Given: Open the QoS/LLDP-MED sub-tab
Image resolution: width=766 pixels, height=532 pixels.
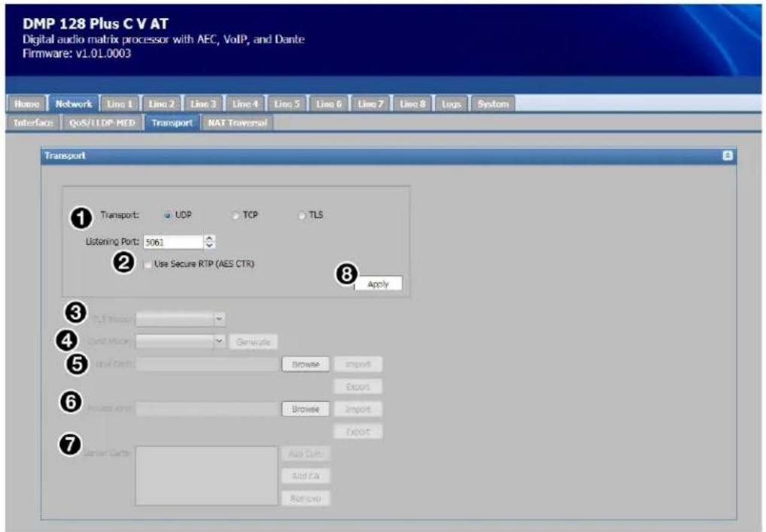Looking at the screenshot, I should [x=102, y=123].
